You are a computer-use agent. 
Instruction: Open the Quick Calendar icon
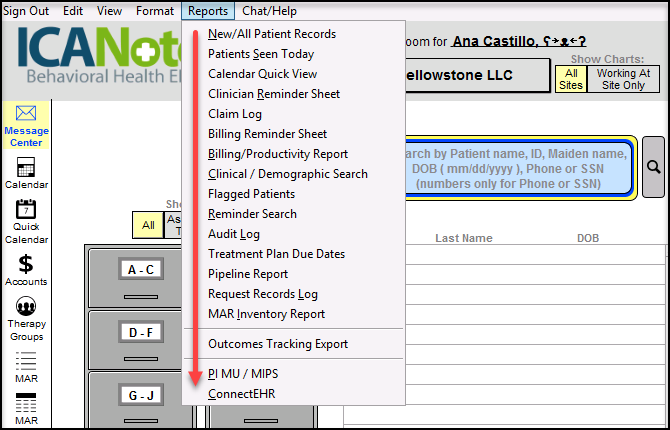[x=26, y=220]
